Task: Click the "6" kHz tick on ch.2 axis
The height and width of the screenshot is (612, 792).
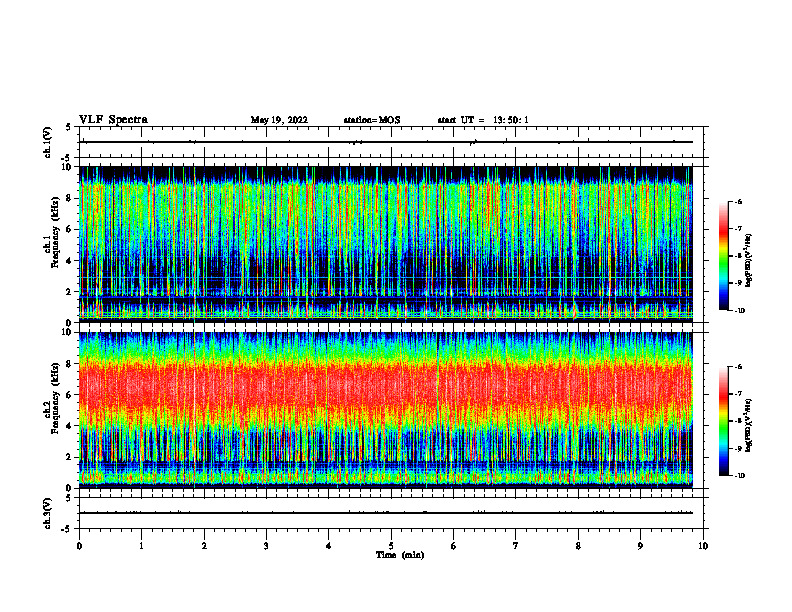Action: (70, 395)
